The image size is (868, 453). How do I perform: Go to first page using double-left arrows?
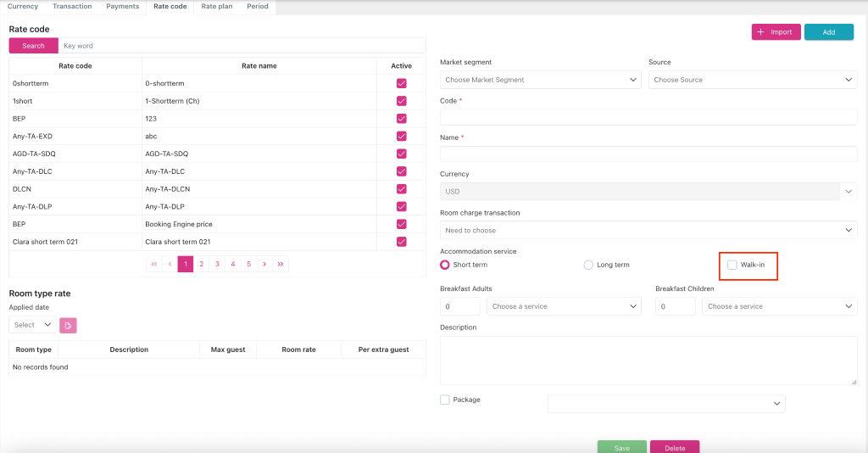153,265
